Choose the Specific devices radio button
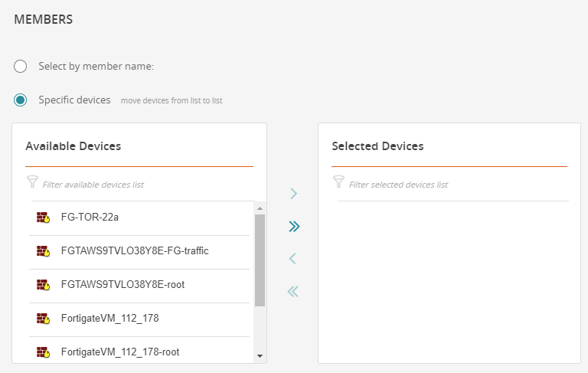 coord(21,100)
